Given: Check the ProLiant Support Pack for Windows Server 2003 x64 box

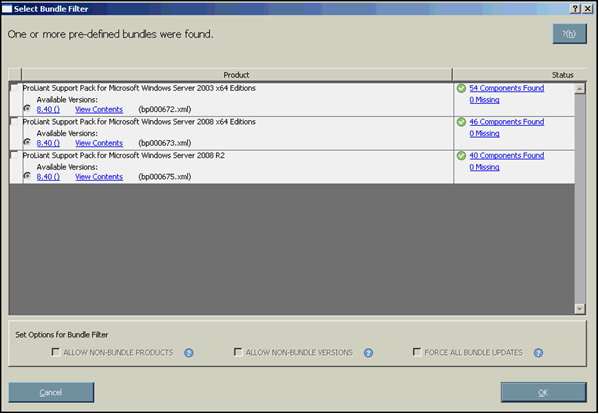Looking at the screenshot, I should click(x=15, y=88).
